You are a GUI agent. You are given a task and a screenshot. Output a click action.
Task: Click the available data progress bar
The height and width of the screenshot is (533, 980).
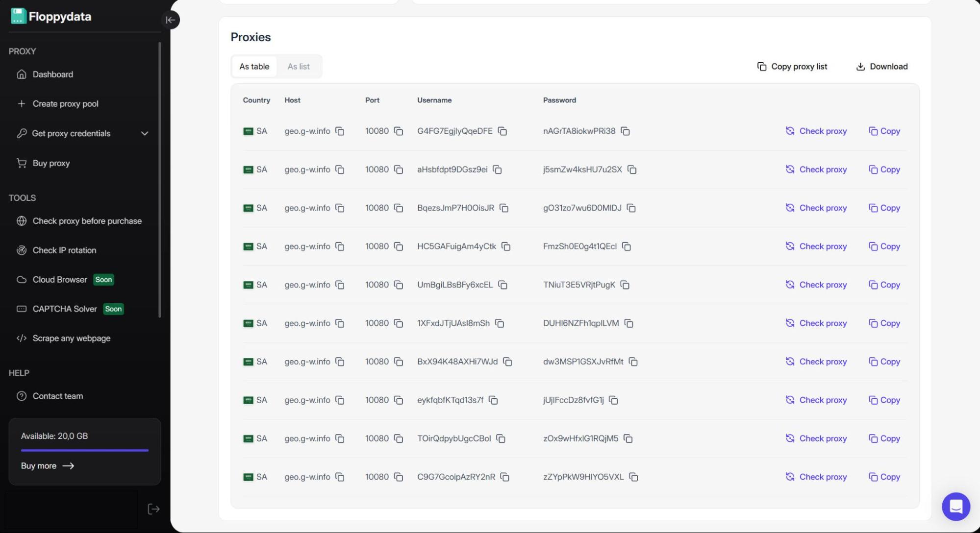click(x=84, y=450)
